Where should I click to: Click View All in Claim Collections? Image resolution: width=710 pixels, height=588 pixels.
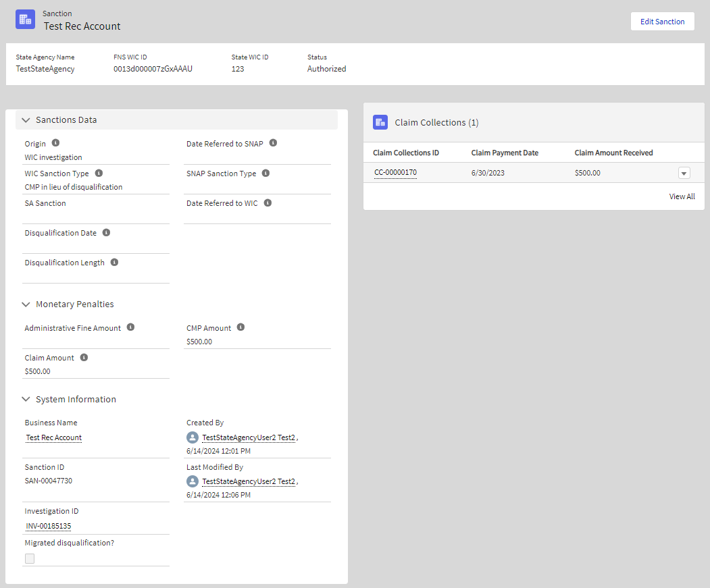coord(682,196)
